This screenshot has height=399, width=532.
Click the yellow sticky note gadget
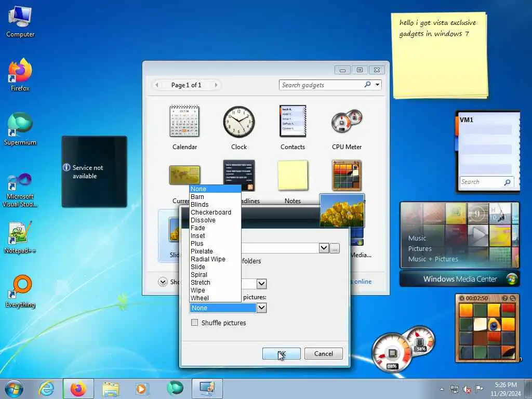440,56
